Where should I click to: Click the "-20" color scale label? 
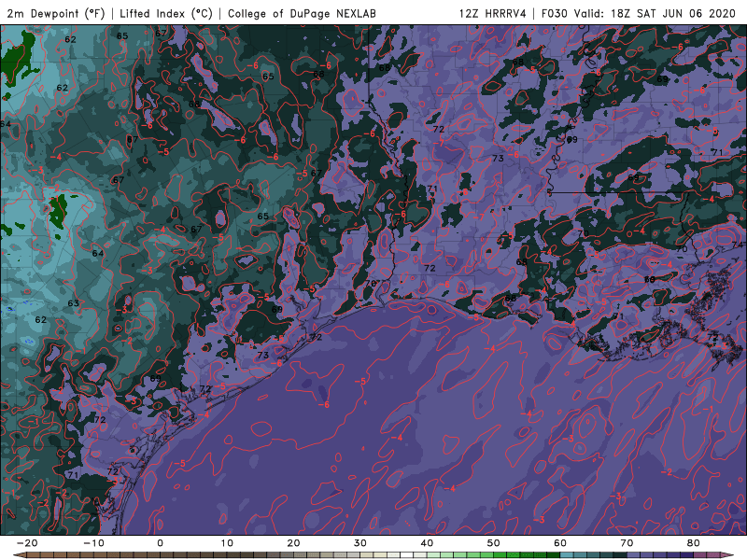tap(27, 543)
